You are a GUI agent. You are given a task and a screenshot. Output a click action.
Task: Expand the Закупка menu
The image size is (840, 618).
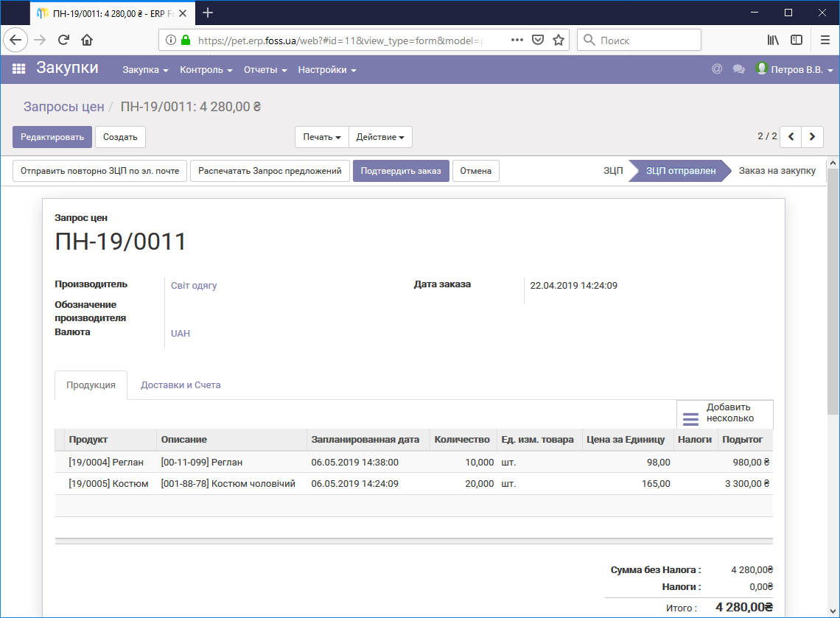tap(145, 70)
